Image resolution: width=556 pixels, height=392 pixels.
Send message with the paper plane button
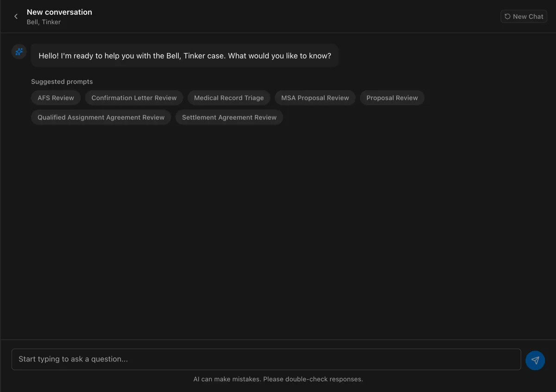(535, 360)
